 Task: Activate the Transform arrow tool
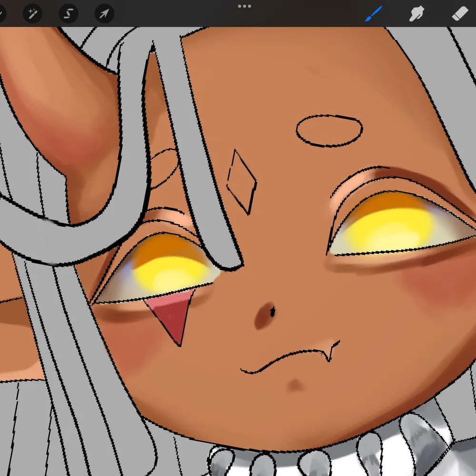click(x=104, y=14)
